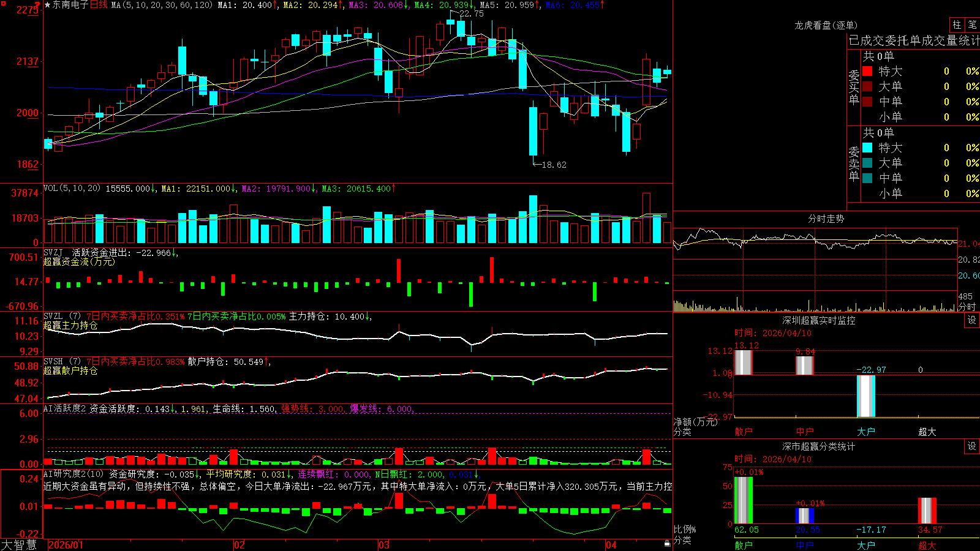
Task: Select the 委卖单 小单 row
Action: click(x=920, y=193)
